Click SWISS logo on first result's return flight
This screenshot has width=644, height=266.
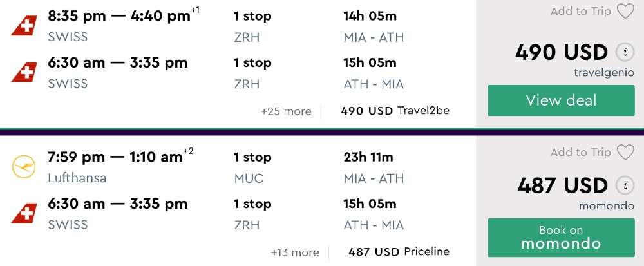(x=23, y=73)
